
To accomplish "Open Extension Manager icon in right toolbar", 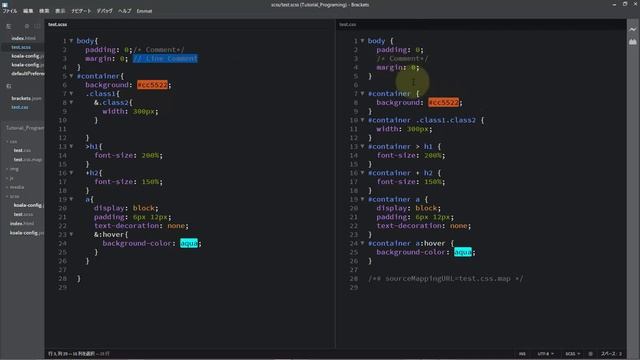I will 632,42.
